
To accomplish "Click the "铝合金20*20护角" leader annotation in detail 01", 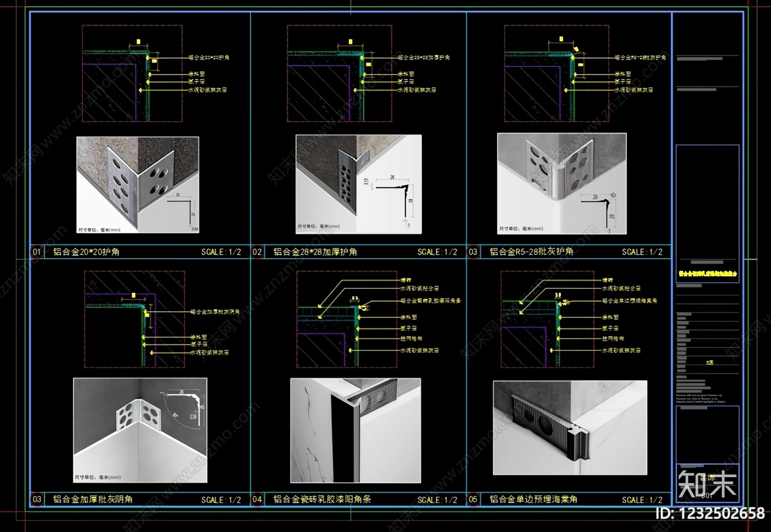I will [209, 57].
